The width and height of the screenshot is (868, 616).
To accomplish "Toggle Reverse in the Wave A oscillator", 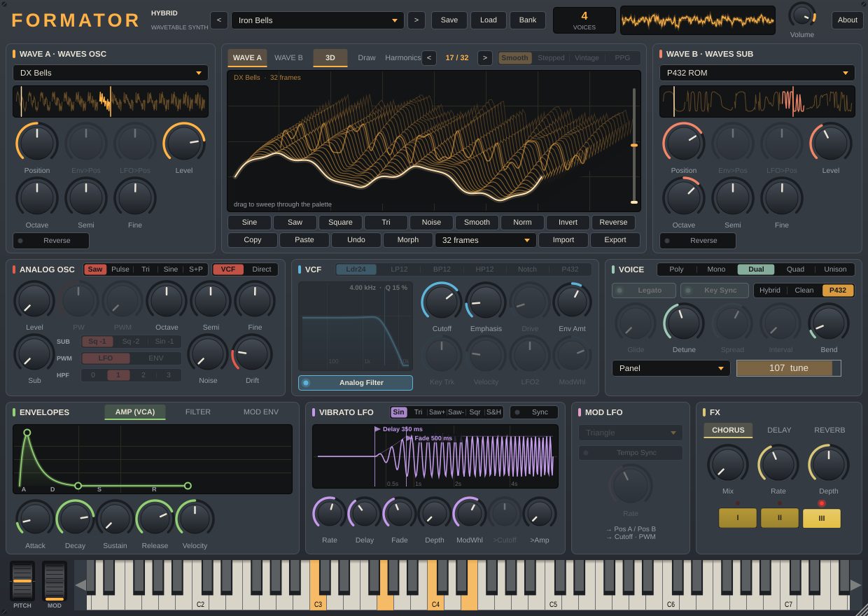I will click(51, 241).
